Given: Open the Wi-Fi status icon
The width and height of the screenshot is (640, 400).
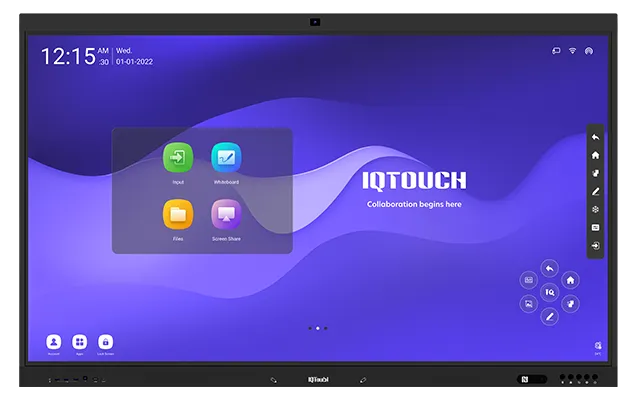Looking at the screenshot, I should pyautogui.click(x=573, y=51).
